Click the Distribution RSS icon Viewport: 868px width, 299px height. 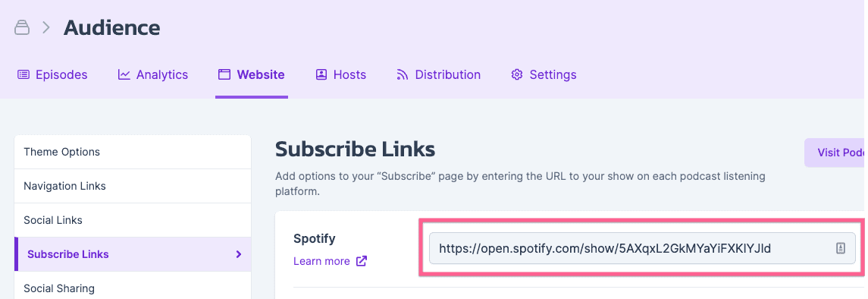pos(403,74)
